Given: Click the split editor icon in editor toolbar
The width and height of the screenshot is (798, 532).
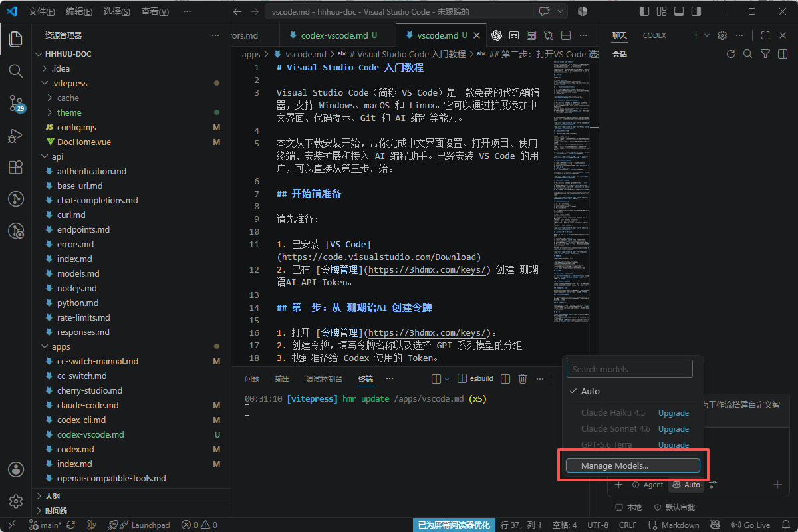Looking at the screenshot, I should [566, 35].
